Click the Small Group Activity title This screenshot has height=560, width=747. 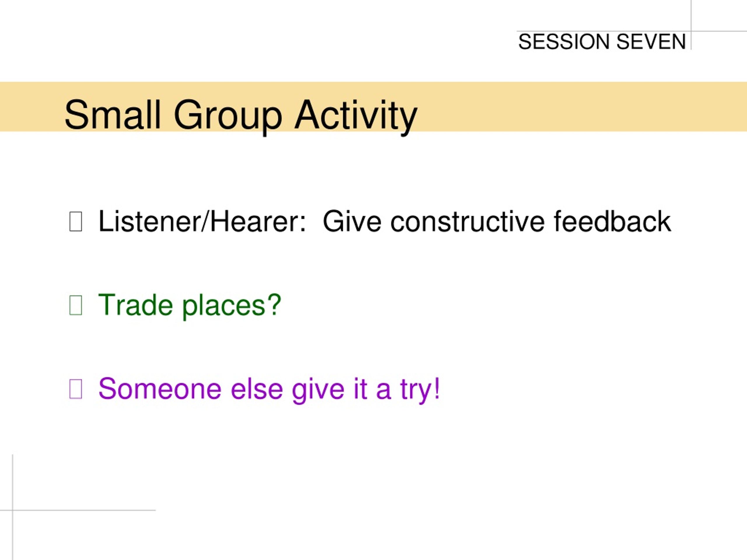point(241,116)
